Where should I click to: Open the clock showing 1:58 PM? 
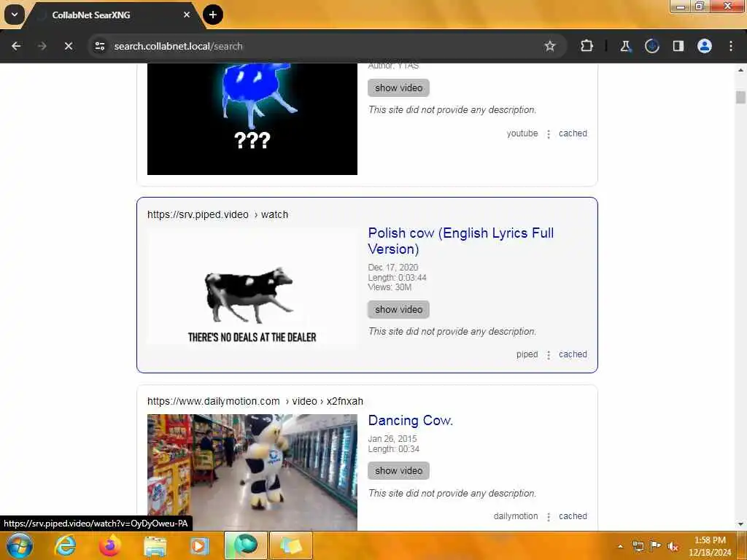coord(710,546)
